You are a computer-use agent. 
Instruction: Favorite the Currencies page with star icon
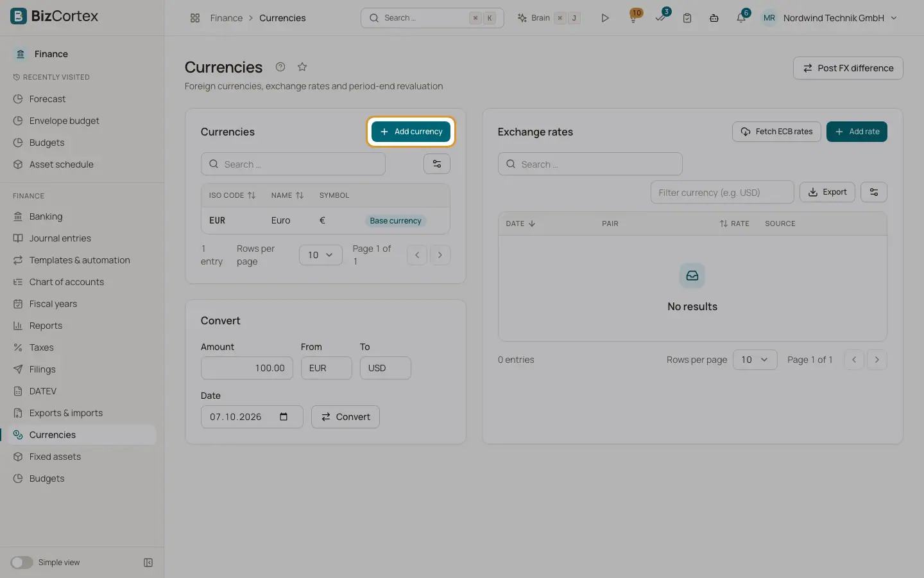coord(302,67)
